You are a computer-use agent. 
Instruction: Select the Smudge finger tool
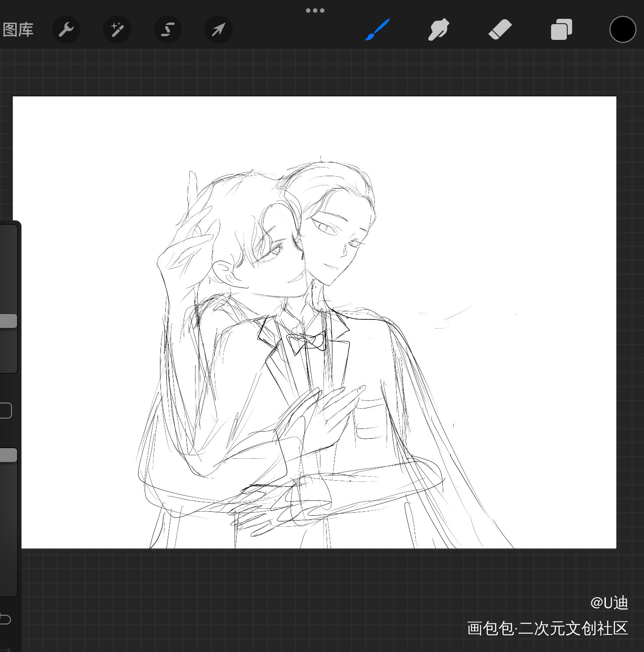(x=438, y=30)
